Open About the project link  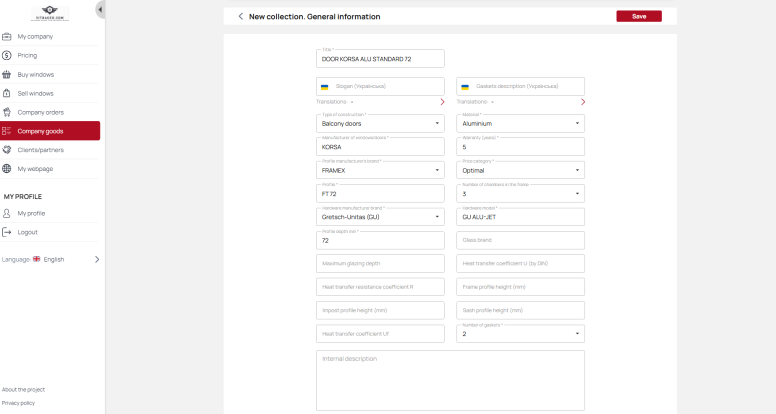point(23,390)
